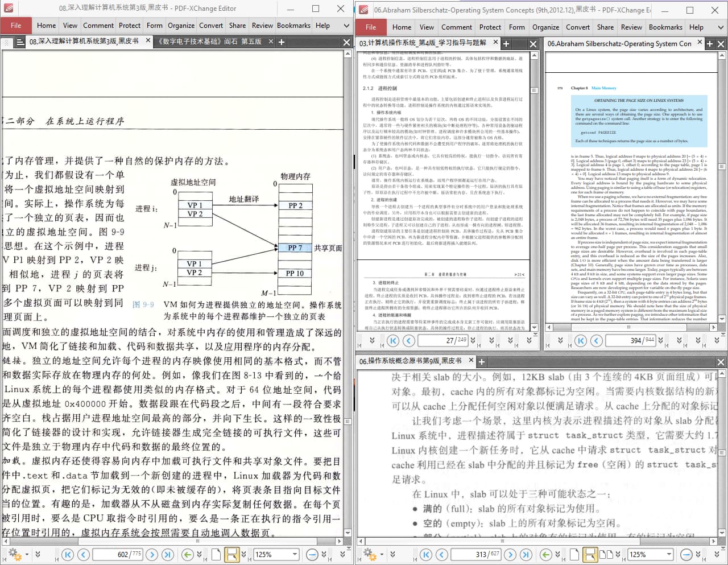728x565 pixels.
Task: Open Bookmarks menu in left window
Action: coord(293,26)
